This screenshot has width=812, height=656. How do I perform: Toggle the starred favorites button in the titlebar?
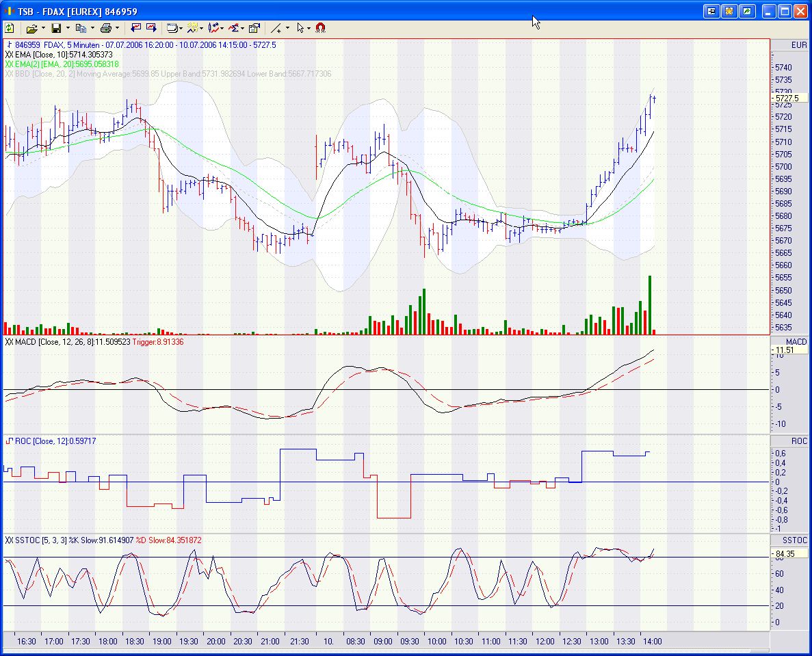(729, 10)
